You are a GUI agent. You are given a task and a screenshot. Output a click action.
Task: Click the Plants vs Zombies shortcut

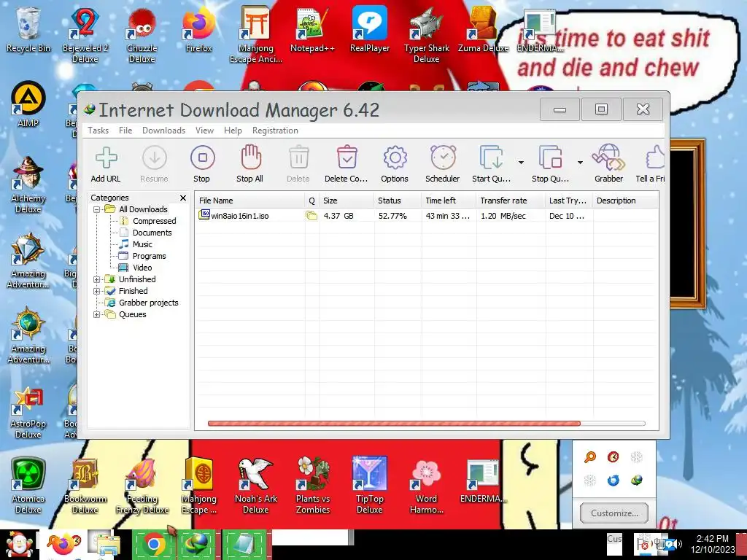coord(312,485)
